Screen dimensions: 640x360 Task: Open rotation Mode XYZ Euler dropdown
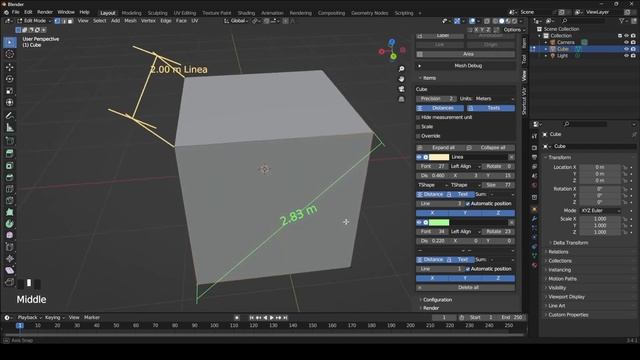pyautogui.click(x=600, y=211)
